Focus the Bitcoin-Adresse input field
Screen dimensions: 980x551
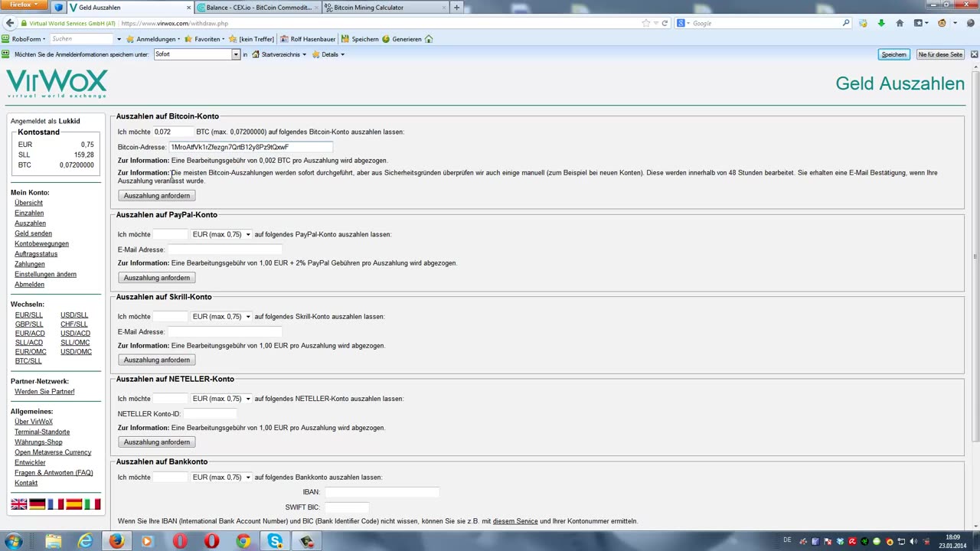click(x=251, y=147)
